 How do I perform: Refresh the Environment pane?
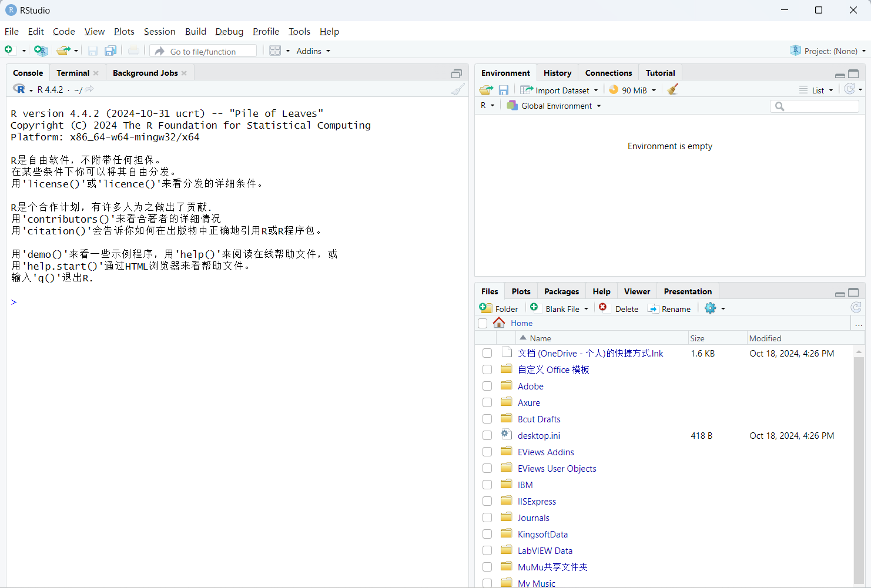click(849, 89)
